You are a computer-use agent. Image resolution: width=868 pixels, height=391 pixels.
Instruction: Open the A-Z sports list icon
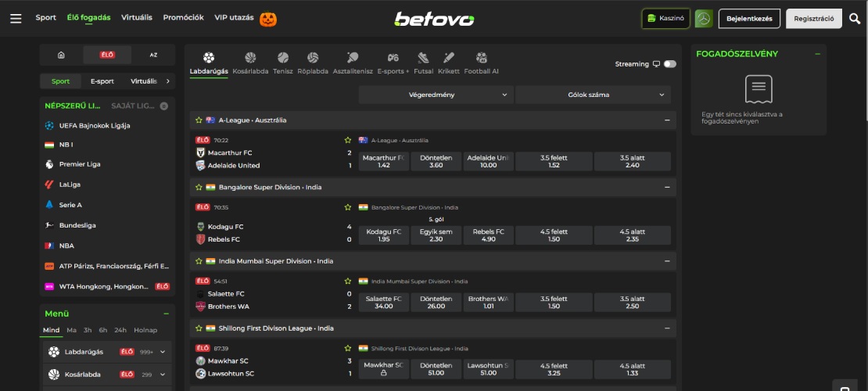[x=153, y=55]
